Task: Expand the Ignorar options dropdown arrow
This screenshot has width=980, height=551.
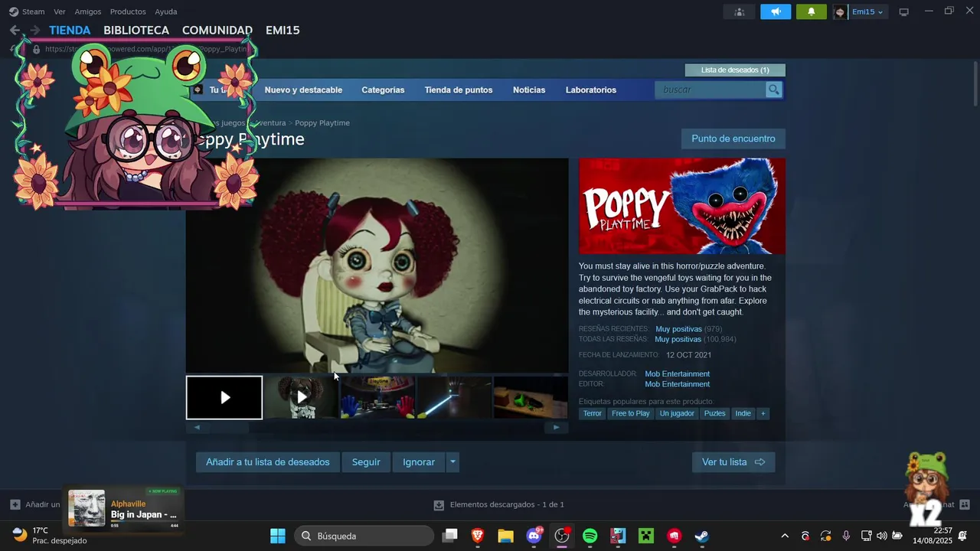Action: 452,462
